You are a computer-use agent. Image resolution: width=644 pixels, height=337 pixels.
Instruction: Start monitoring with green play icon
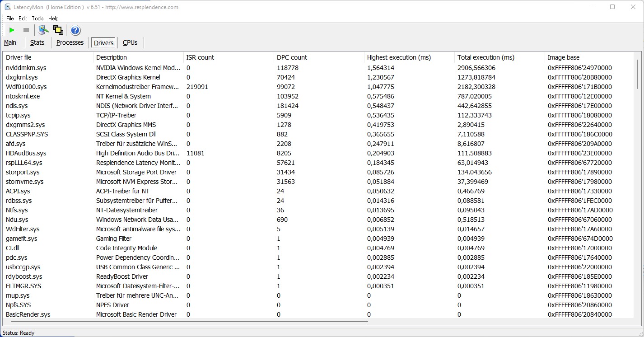(12, 30)
